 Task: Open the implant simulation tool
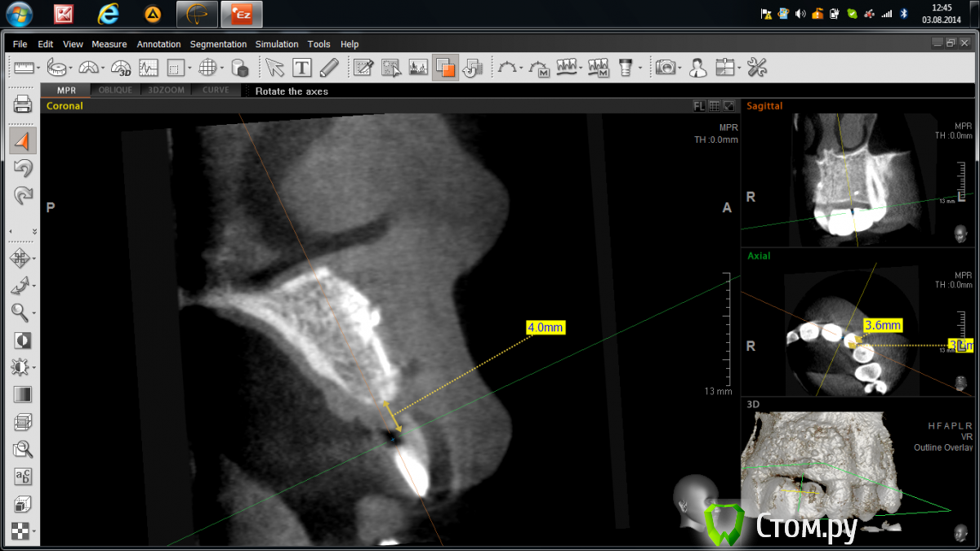pos(626,68)
